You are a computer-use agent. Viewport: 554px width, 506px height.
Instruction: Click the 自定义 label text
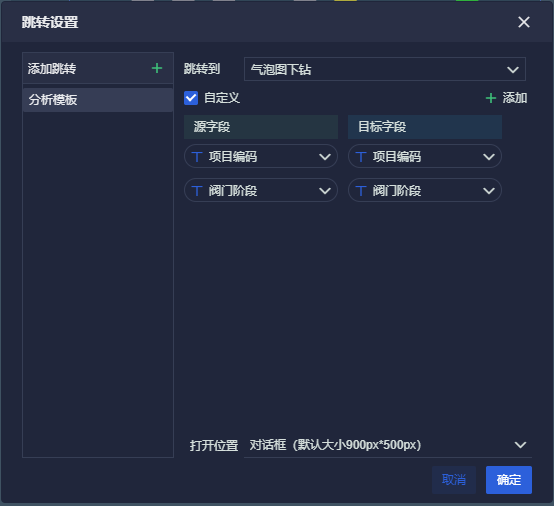pyautogui.click(x=222, y=98)
